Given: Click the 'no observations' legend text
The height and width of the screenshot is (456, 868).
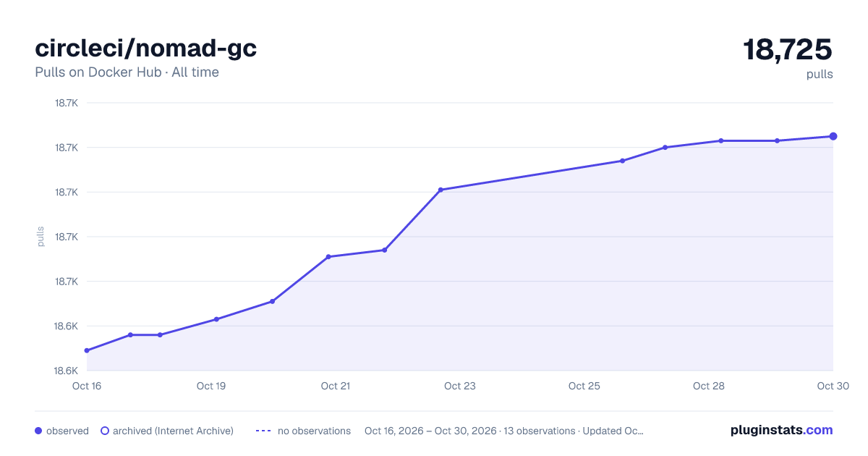Looking at the screenshot, I should [314, 431].
